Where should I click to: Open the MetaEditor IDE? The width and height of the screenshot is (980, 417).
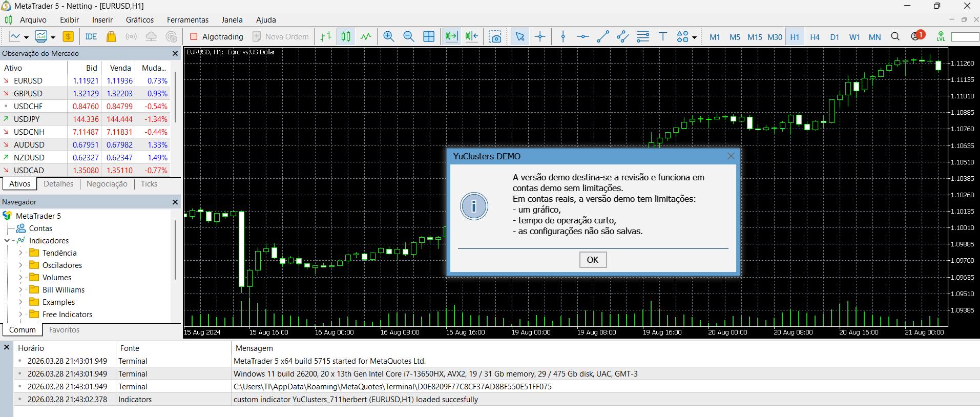coord(91,36)
